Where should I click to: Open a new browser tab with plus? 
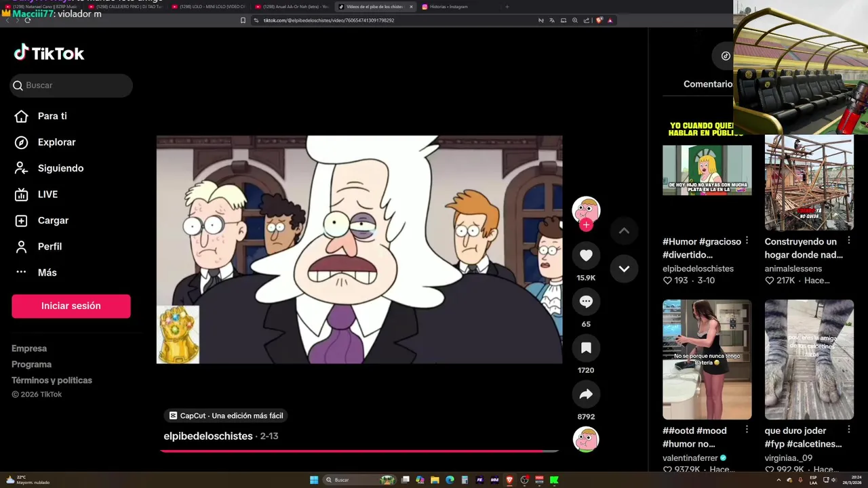(507, 7)
